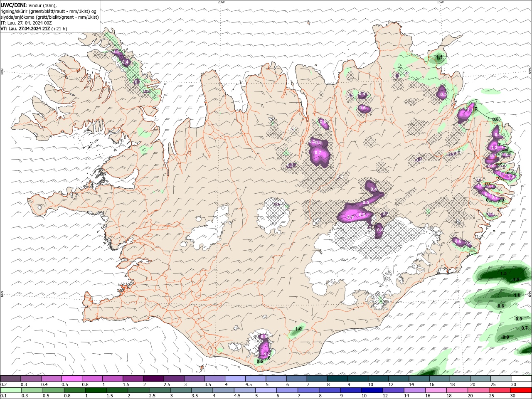Image resolution: width=532 pixels, height=399 pixels.
Task: Click the '0.2' number under the snow scale
Action: click(3, 384)
